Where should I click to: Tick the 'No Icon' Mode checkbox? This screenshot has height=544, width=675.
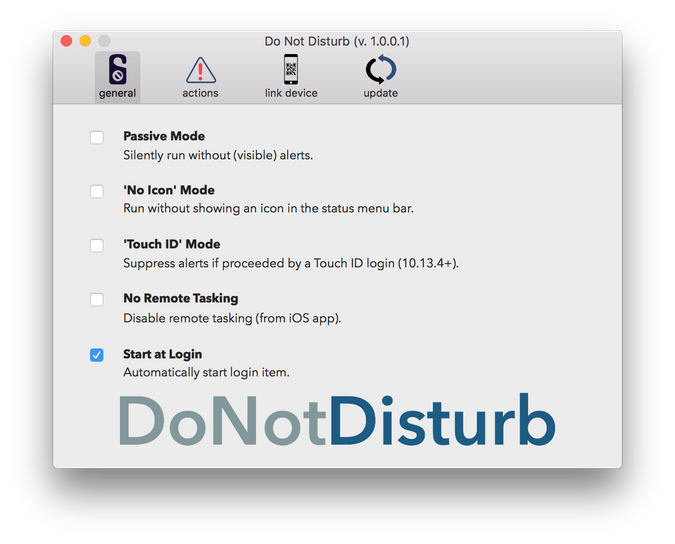tap(97, 191)
